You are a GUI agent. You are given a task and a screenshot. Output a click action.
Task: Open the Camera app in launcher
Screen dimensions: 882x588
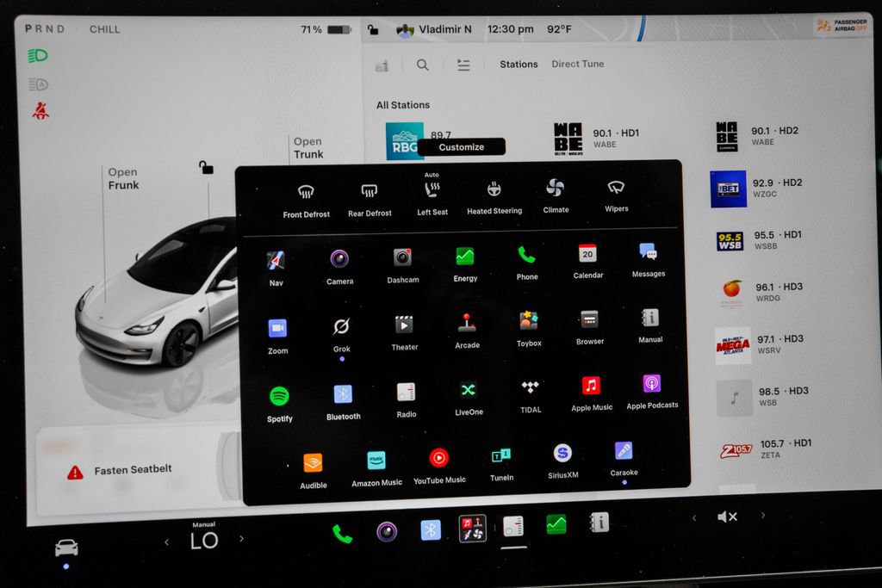coord(339,266)
